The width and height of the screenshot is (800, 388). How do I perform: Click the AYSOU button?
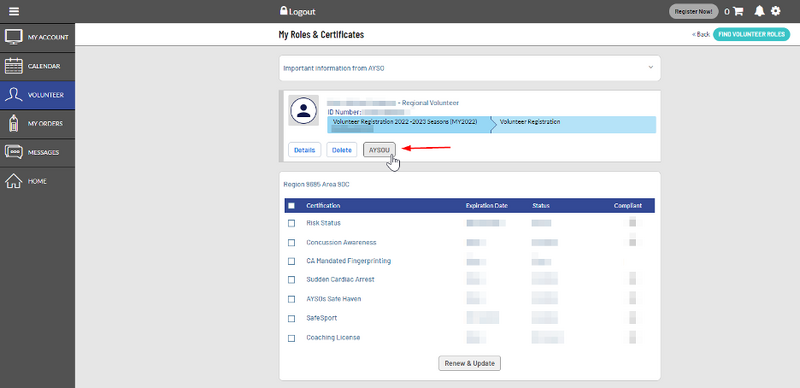click(x=379, y=150)
